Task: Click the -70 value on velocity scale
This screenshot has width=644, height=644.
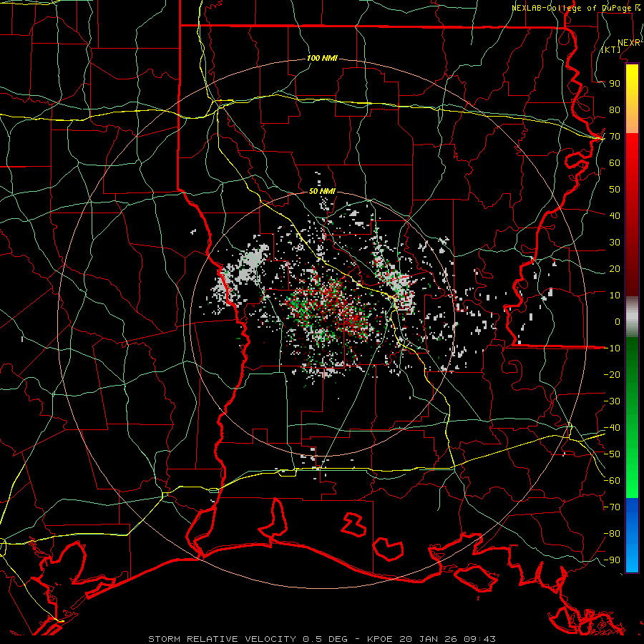Action: [612, 507]
